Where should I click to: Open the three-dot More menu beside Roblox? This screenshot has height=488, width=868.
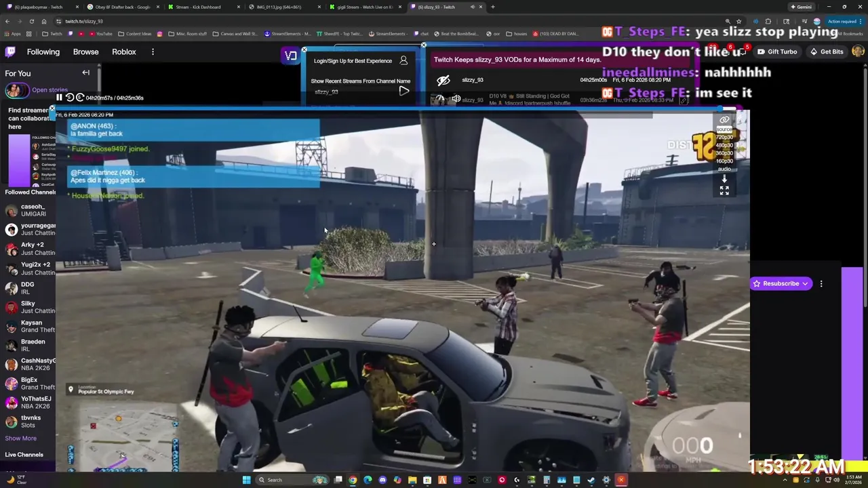click(x=153, y=52)
